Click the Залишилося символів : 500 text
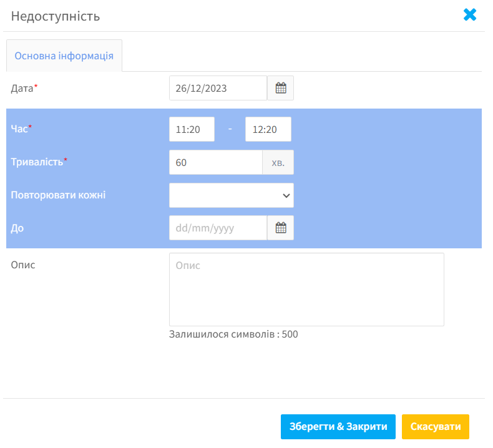The image size is (493, 448). click(x=233, y=334)
